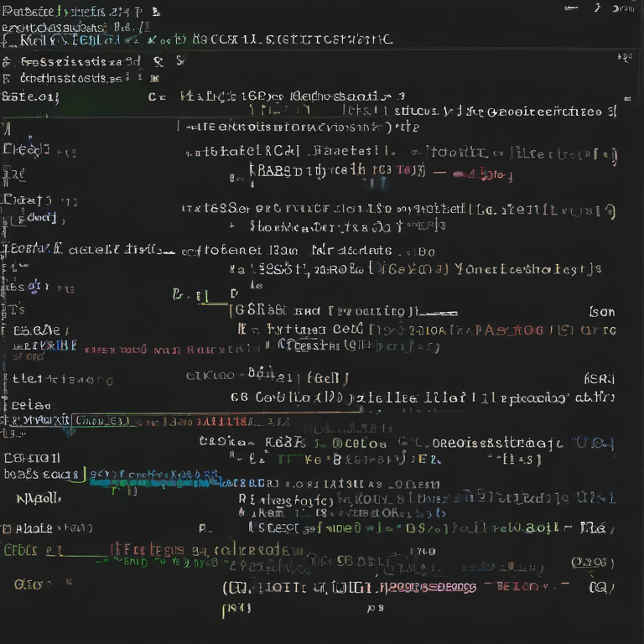This screenshot has width=644, height=644.
Task: Click the parenthesized icon at the bottom-right corner
Action: point(600,588)
